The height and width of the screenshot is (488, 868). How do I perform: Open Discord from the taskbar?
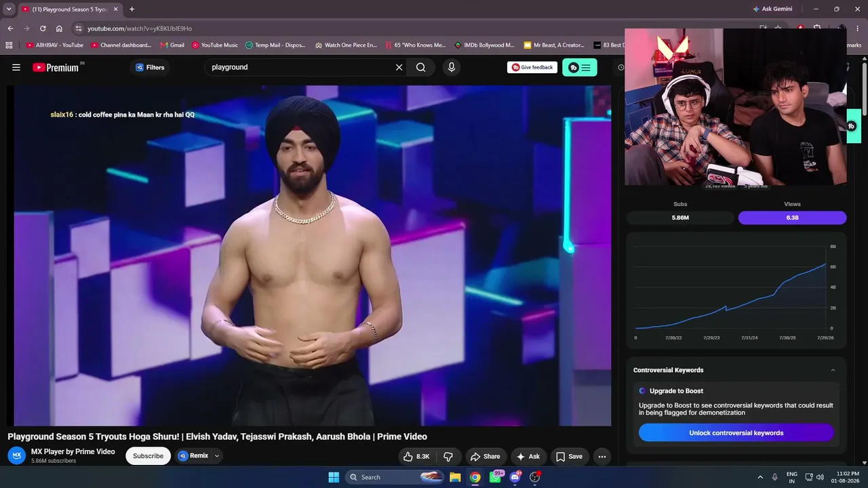515,477
